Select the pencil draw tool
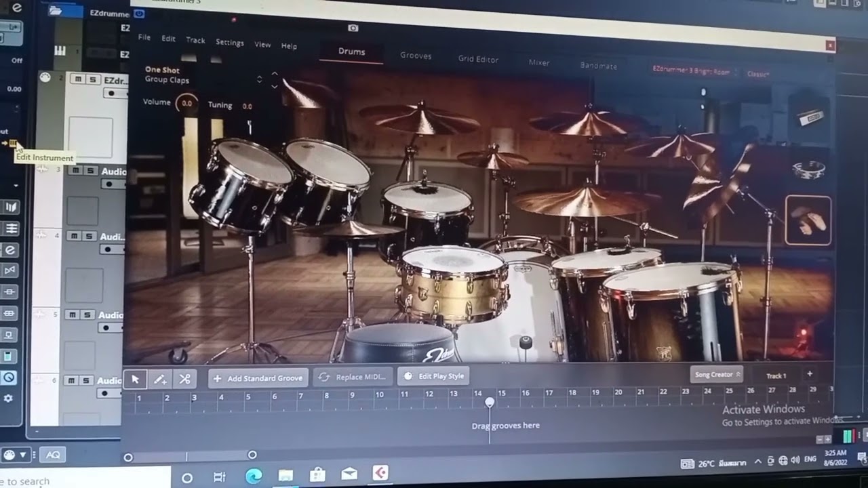Screen dimensions: 868x488 160,379
